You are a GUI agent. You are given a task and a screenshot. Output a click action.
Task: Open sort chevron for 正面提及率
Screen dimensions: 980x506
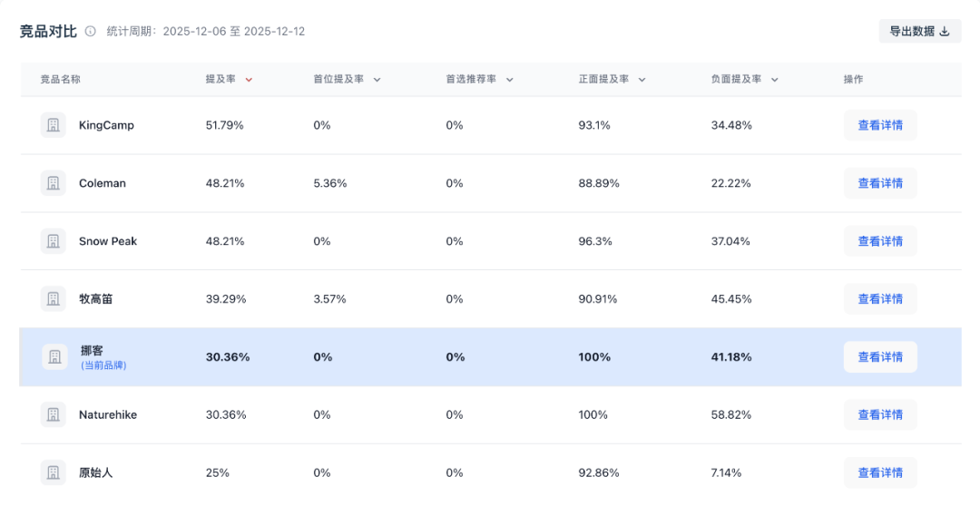[x=642, y=80]
